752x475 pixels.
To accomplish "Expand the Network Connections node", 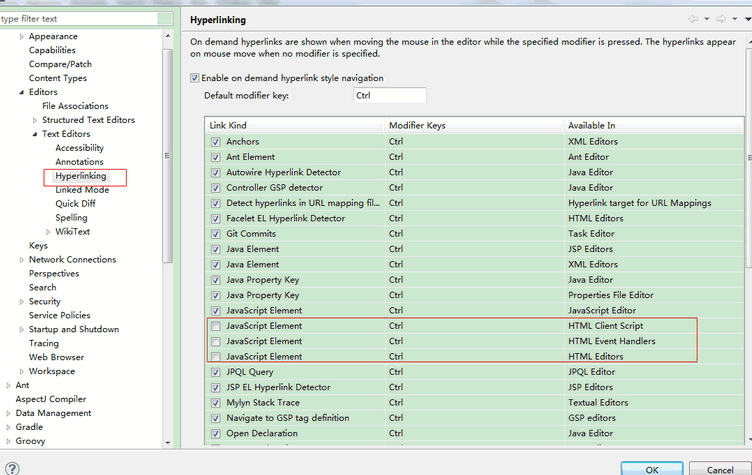I will [x=22, y=260].
